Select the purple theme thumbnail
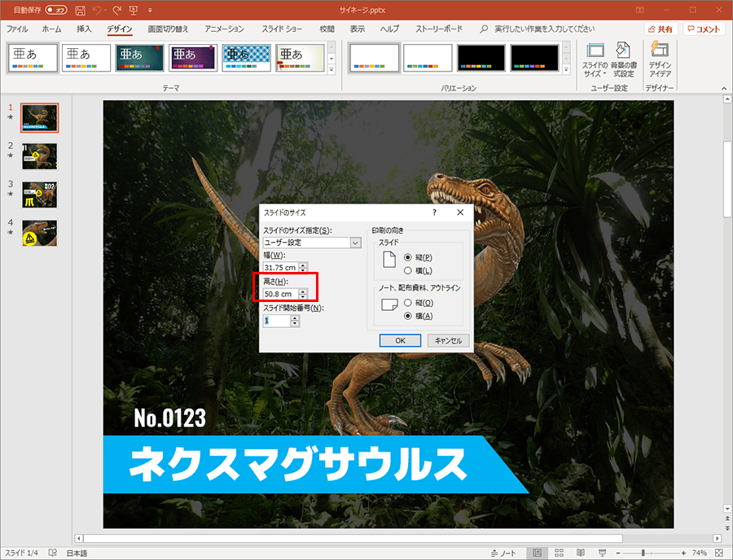Image resolution: width=733 pixels, height=560 pixels. (x=192, y=58)
